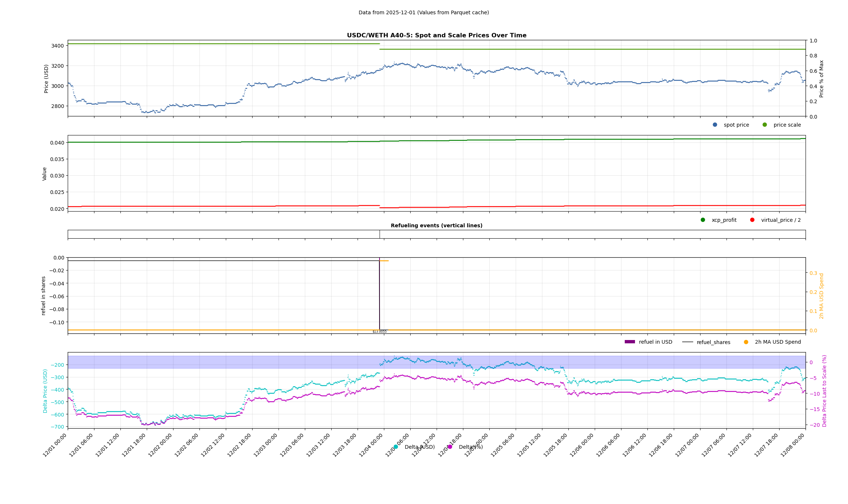The width and height of the screenshot is (848, 504).
Task: Click the 12/08 00:00 x-axis tick label
Action: (793, 445)
